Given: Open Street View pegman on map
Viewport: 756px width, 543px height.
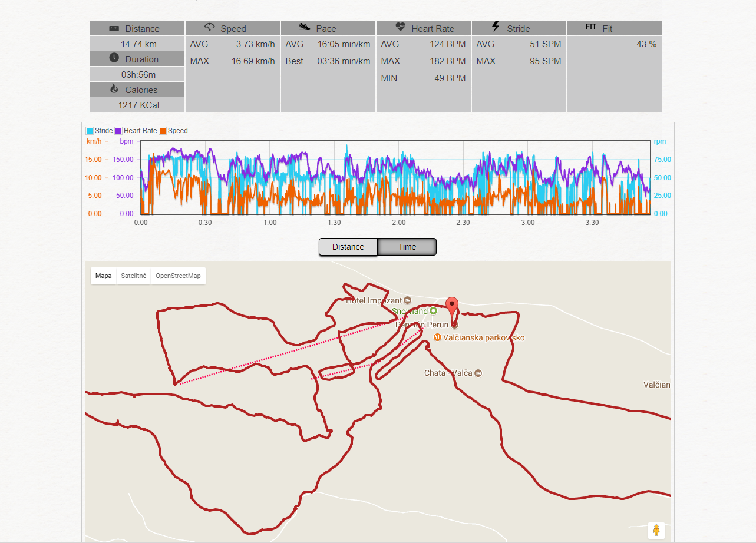Looking at the screenshot, I should [x=656, y=530].
